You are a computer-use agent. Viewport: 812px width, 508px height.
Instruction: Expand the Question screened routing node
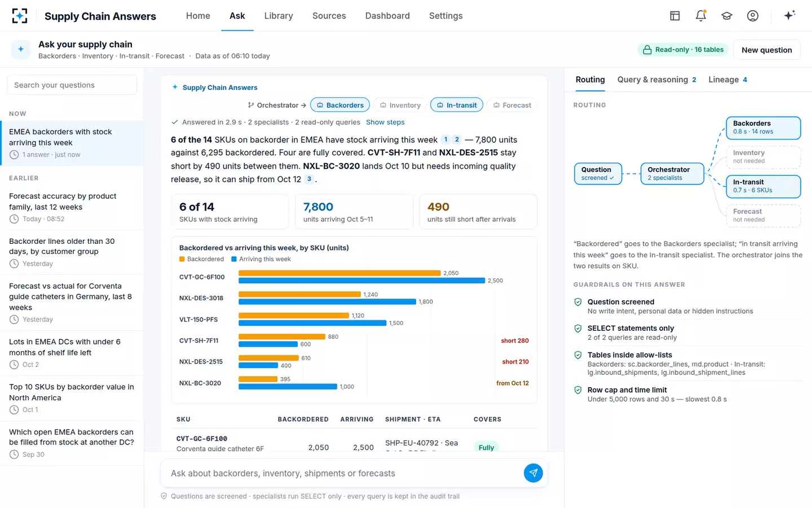pos(598,173)
